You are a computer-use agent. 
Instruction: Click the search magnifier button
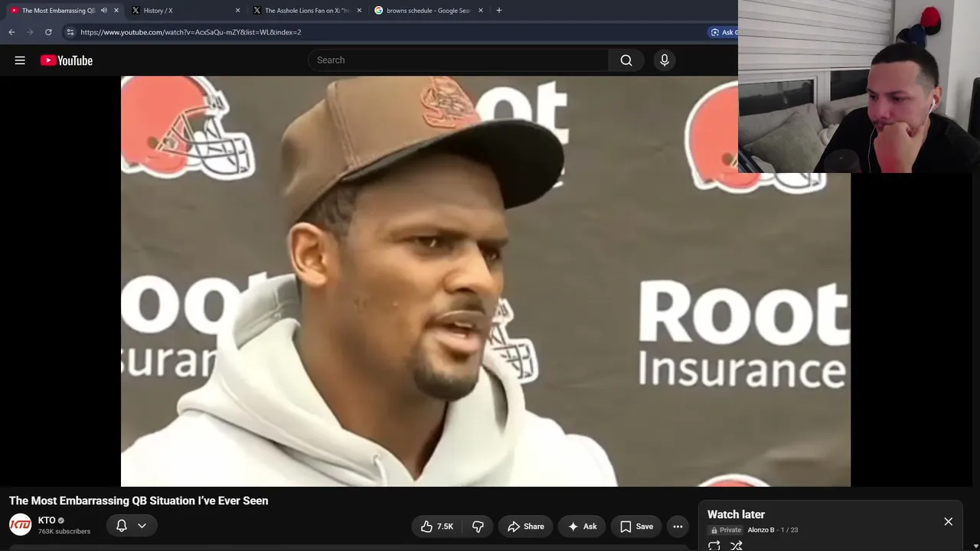point(626,60)
